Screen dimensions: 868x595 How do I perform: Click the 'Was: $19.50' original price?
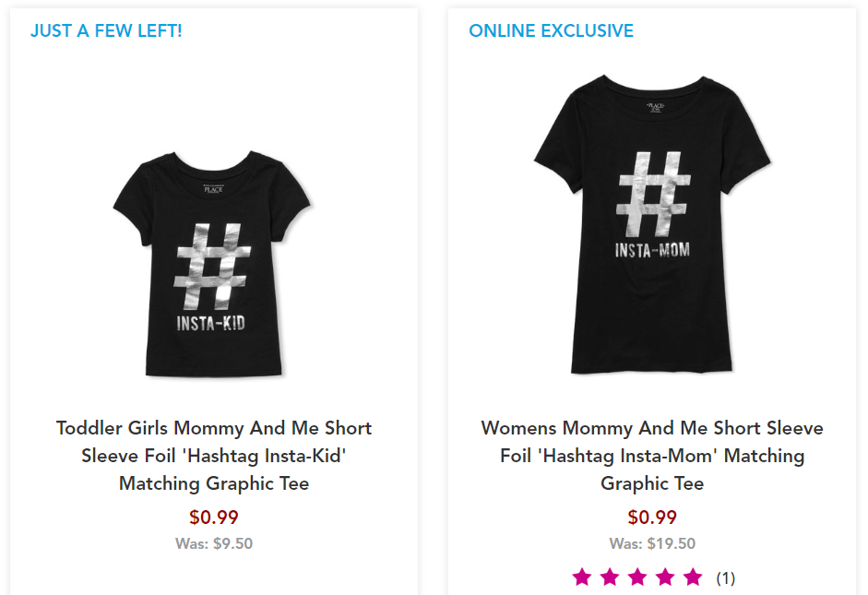(652, 543)
